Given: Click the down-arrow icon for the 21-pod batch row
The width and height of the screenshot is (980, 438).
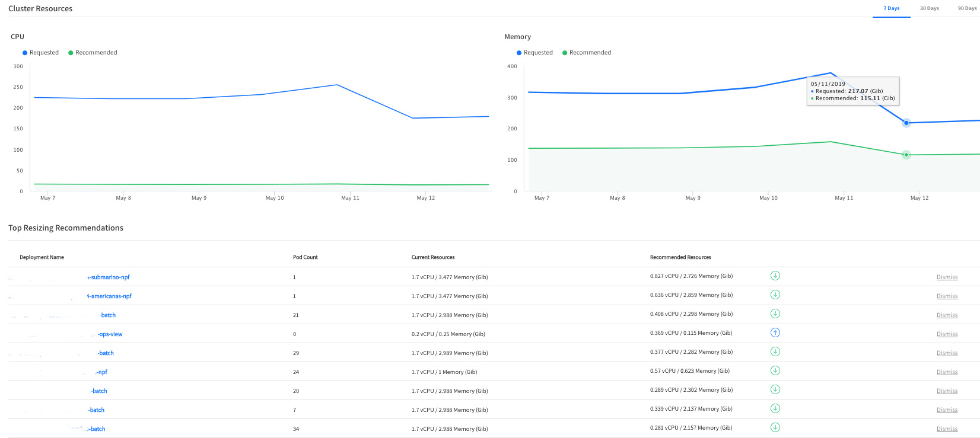Looking at the screenshot, I should click(x=775, y=314).
